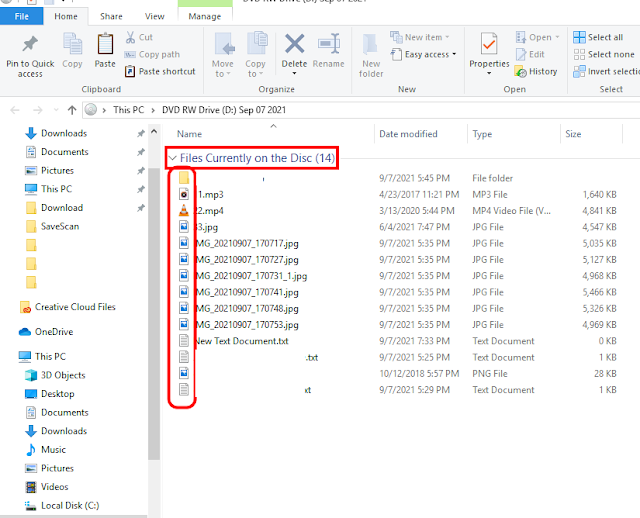Select the folder at top of file list

184,178
